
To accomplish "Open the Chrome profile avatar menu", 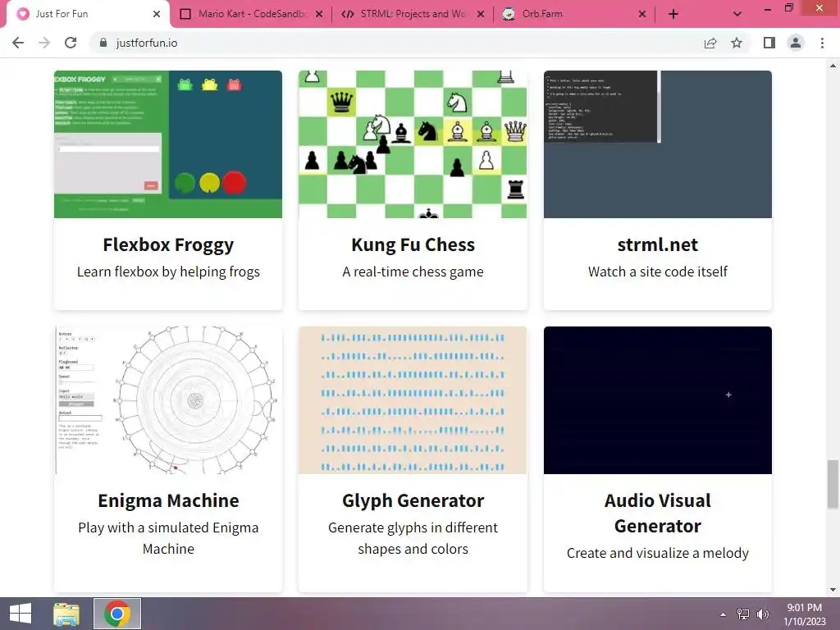I will pos(796,43).
